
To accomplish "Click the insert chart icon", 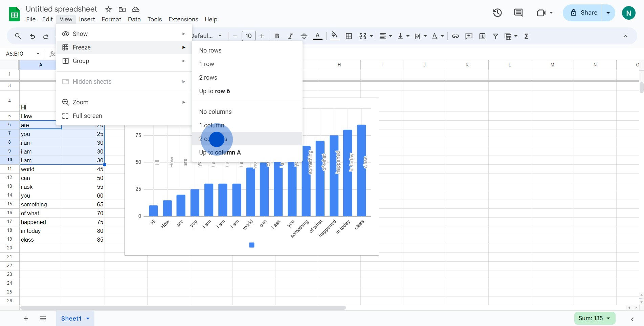I will pyautogui.click(x=482, y=36).
